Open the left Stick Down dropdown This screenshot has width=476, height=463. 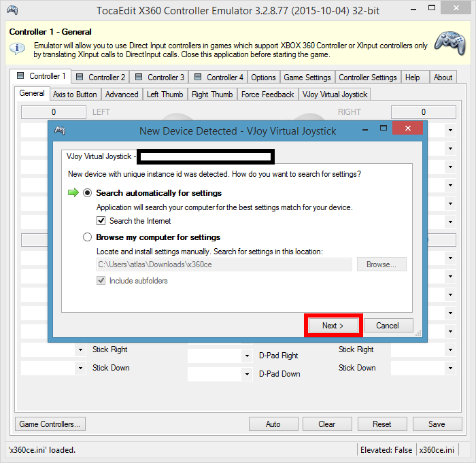click(x=80, y=368)
